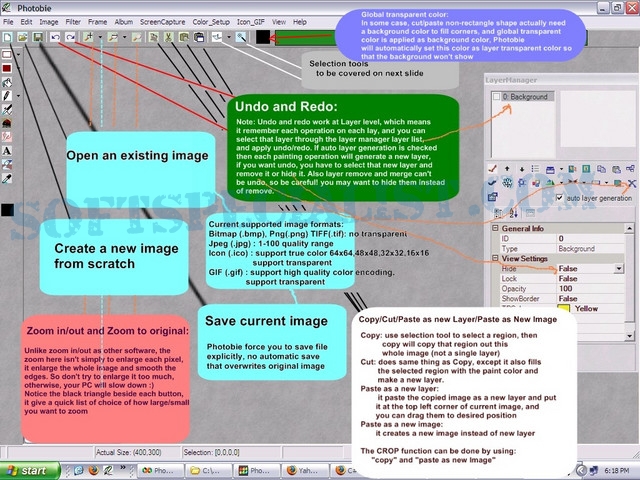Image resolution: width=640 pixels, height=480 pixels.
Task: Open the Hide property False dropdown
Action: click(619, 269)
